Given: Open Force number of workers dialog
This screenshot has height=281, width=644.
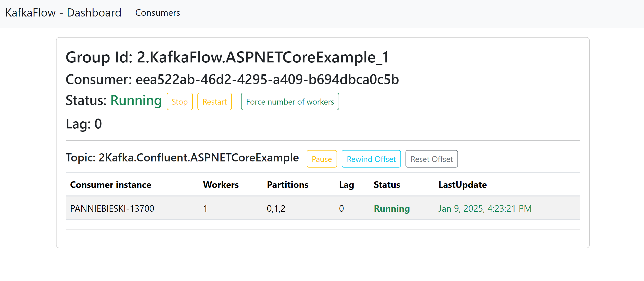Looking at the screenshot, I should pos(290,102).
